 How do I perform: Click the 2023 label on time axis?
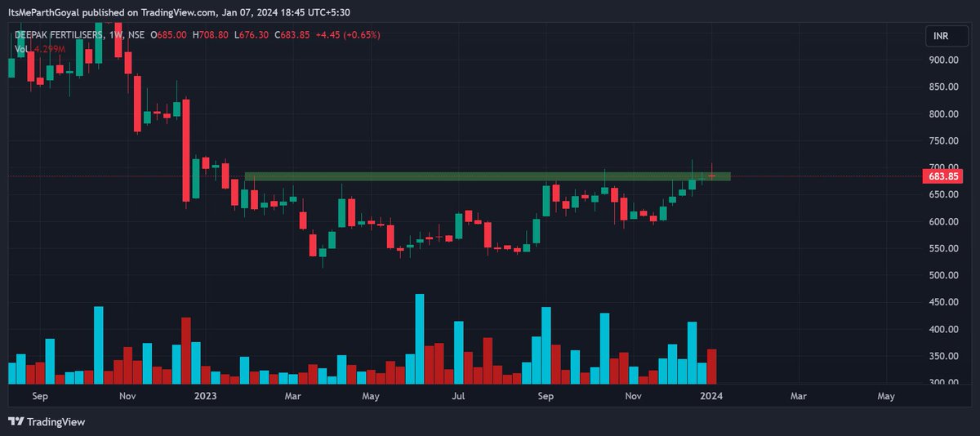[x=205, y=396]
